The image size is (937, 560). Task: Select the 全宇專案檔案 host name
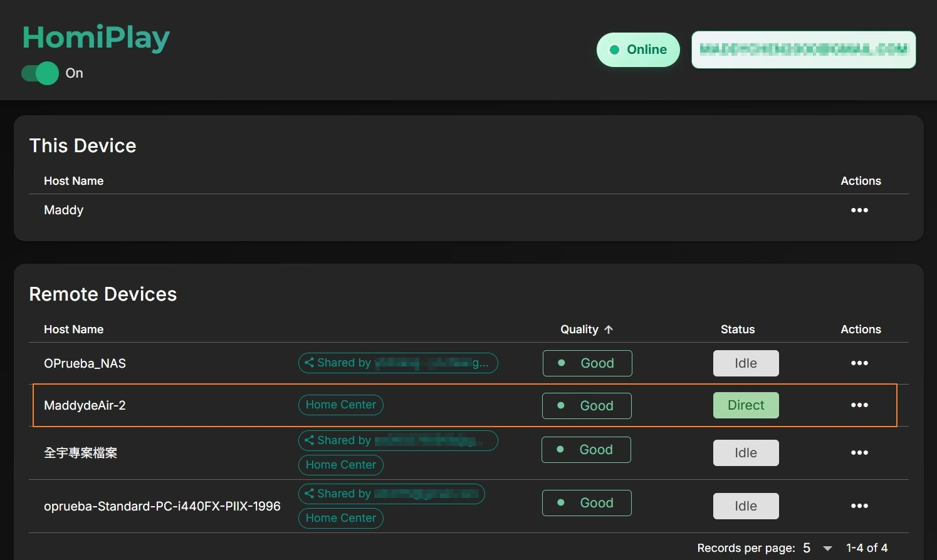(80, 453)
